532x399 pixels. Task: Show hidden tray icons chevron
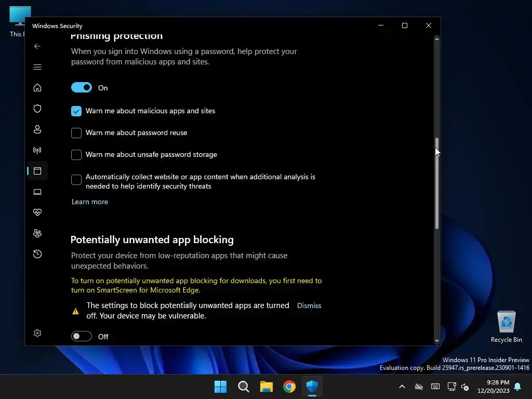coord(402,387)
